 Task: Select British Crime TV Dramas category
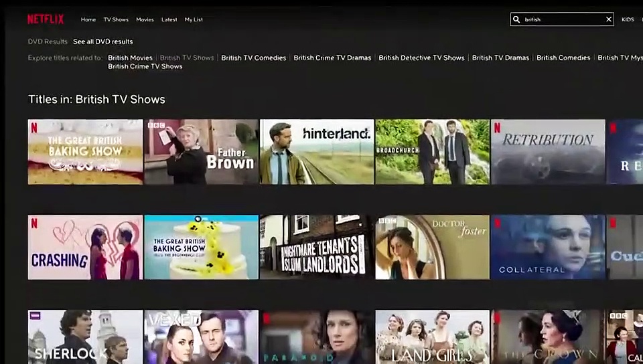click(332, 58)
